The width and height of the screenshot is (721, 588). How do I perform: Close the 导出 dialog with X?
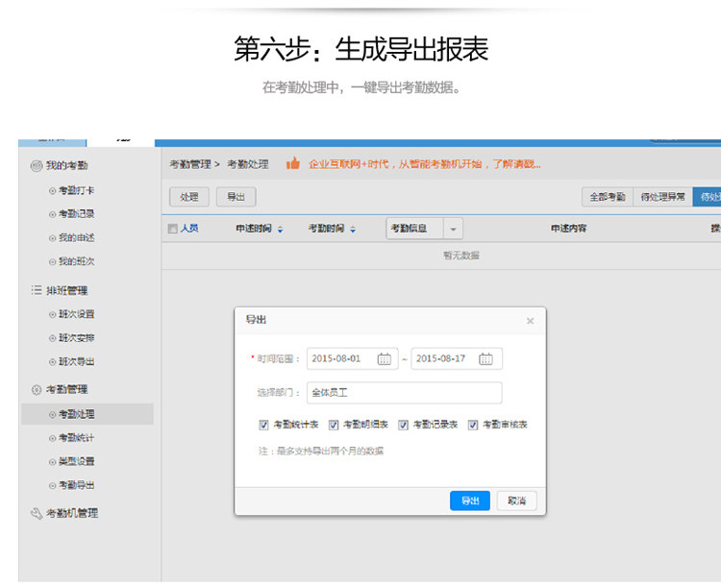[x=530, y=321]
